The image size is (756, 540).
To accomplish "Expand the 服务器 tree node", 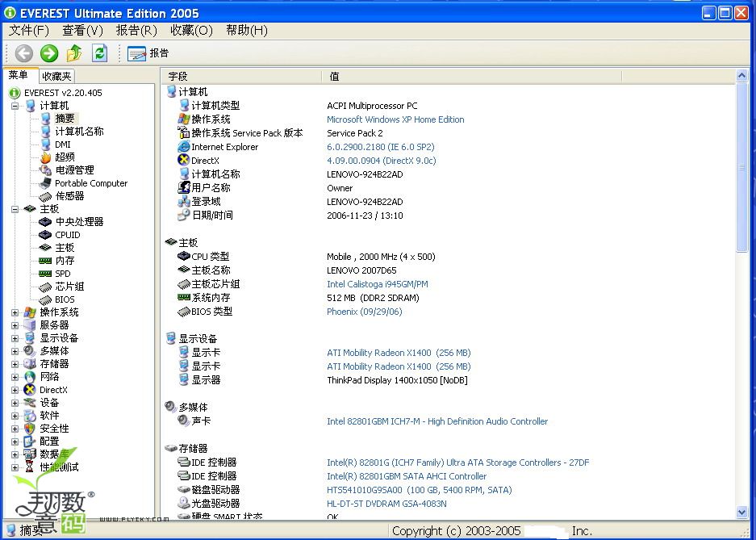I will [15, 325].
